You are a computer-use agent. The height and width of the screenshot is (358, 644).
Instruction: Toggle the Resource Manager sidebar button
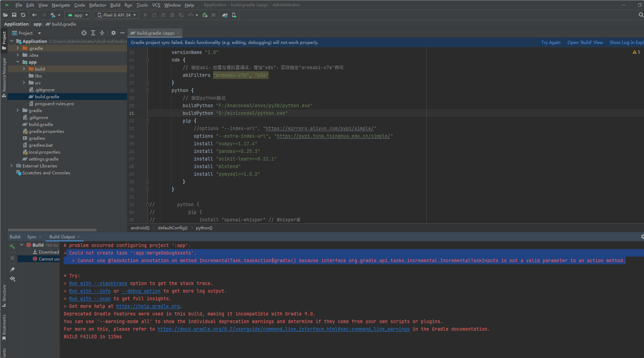pyautogui.click(x=4, y=77)
